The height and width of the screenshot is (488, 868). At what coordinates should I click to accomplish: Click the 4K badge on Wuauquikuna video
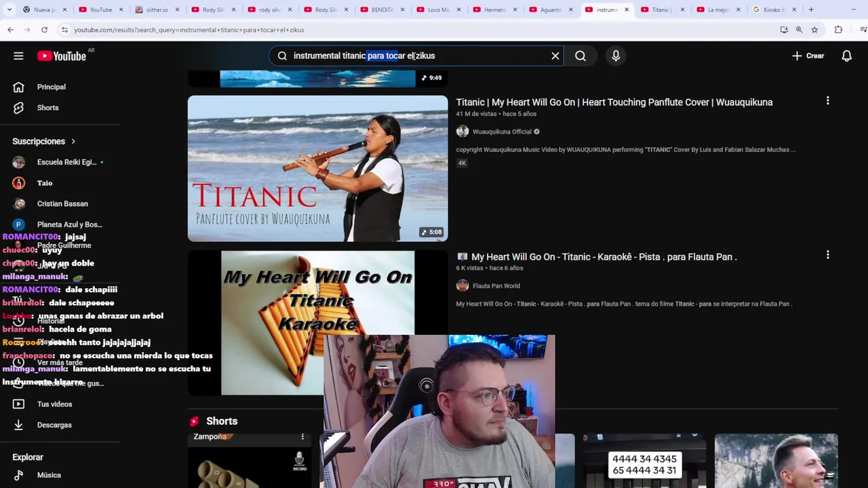coord(462,163)
